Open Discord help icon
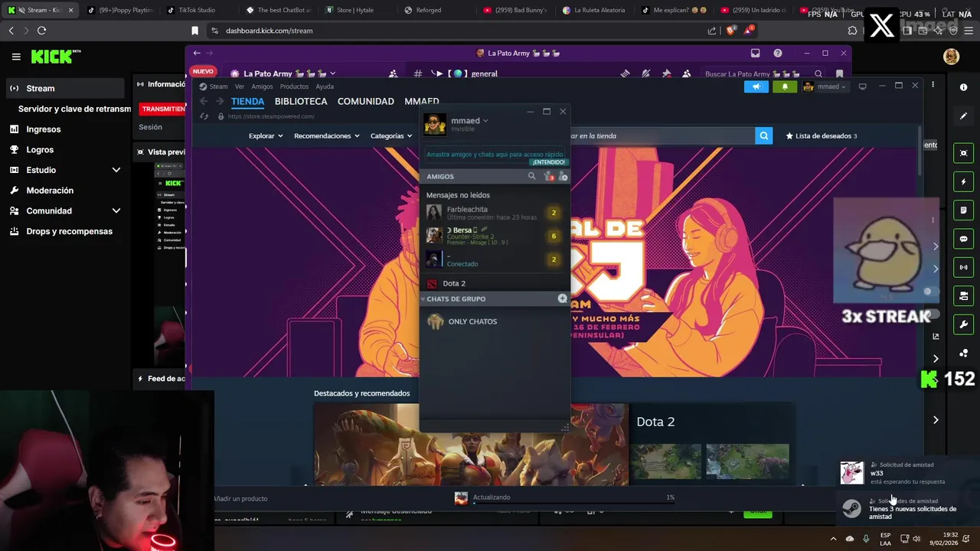This screenshot has width=980, height=551. point(778,53)
